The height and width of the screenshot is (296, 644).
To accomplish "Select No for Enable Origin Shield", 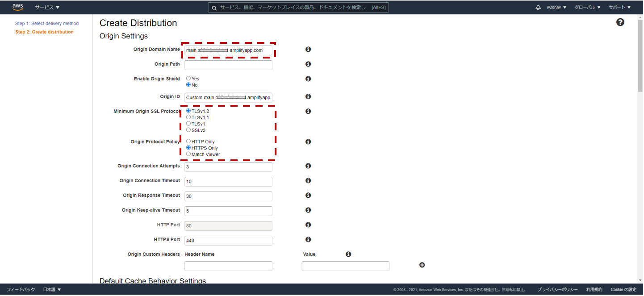I will (x=188, y=85).
